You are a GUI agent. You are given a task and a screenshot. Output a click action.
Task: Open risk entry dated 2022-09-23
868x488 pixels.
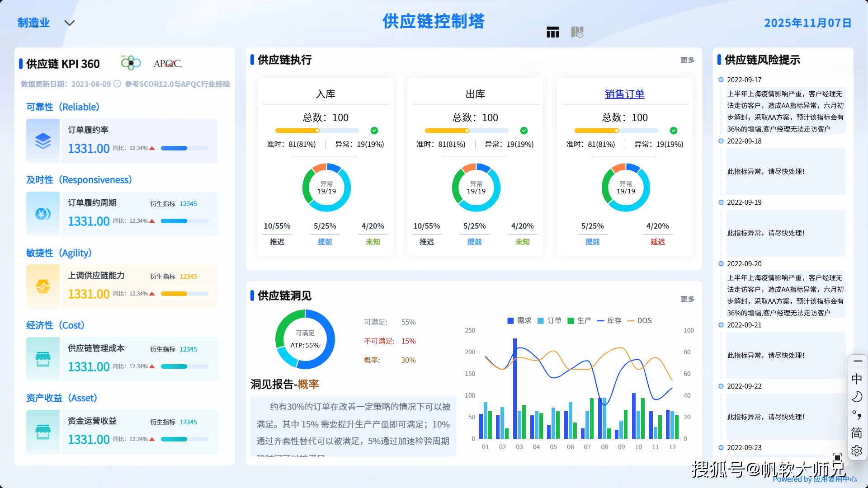click(x=744, y=447)
